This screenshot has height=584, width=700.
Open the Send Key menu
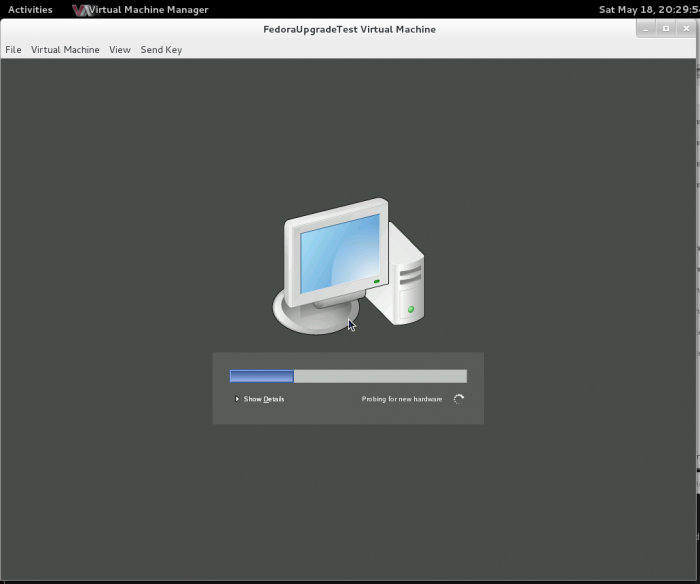161,49
